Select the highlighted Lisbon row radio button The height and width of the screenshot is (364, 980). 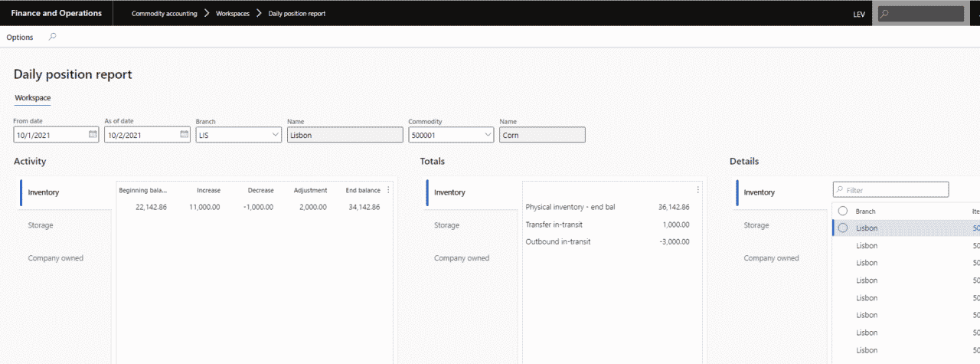[843, 228]
